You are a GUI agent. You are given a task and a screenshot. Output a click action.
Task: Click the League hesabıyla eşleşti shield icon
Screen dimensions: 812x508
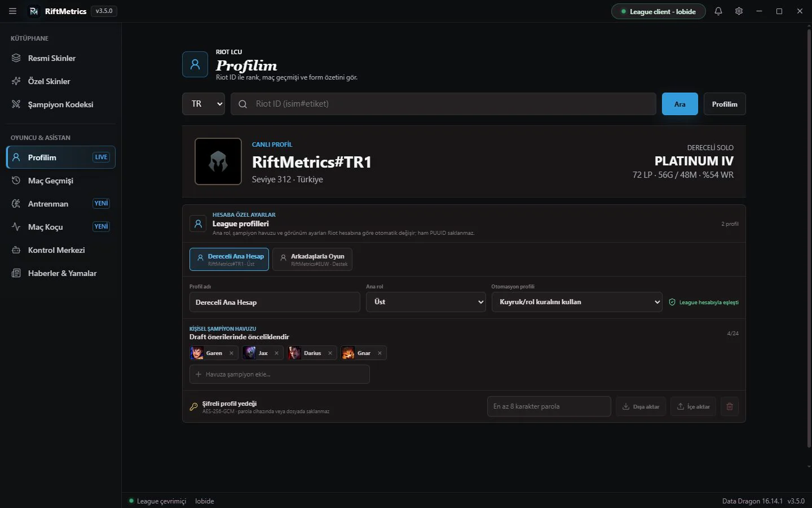pos(672,302)
